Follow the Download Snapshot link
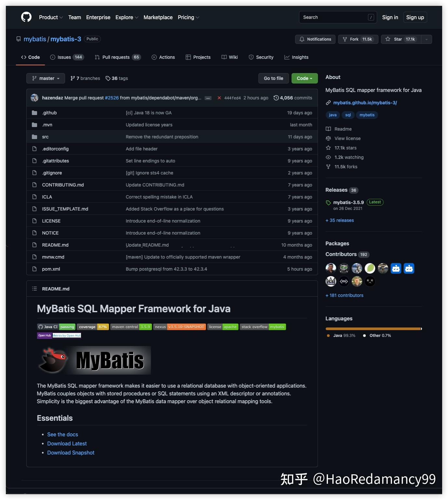This screenshot has width=448, height=500. [x=71, y=453]
